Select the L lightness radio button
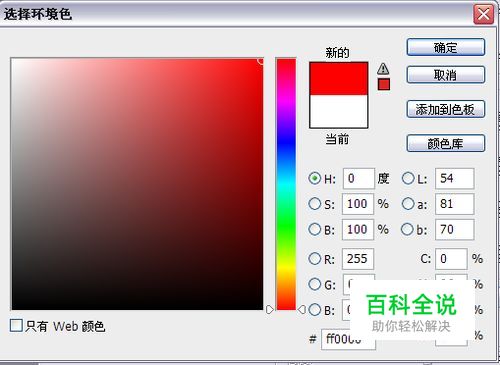 408,178
